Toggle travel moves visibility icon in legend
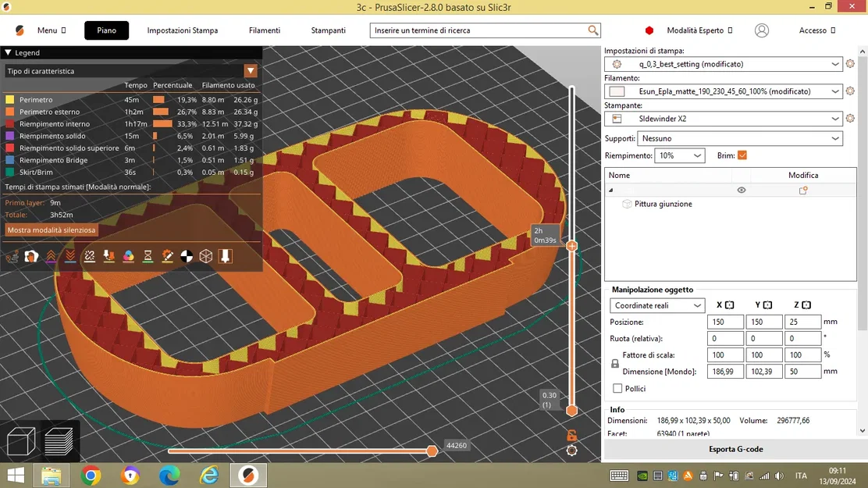The height and width of the screenshot is (488, 868). click(12, 256)
